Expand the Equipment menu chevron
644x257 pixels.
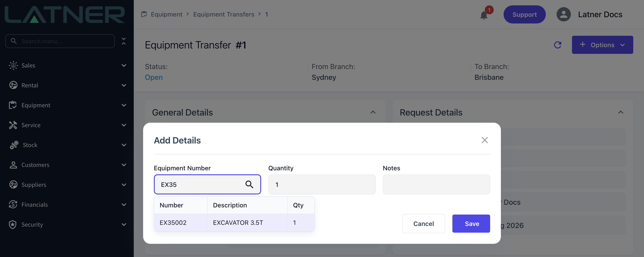point(124,105)
